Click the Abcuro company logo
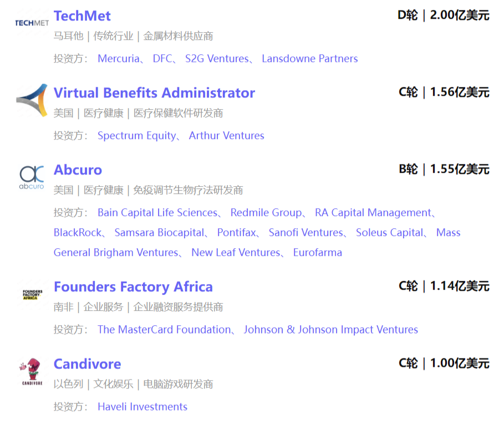 click(x=32, y=177)
